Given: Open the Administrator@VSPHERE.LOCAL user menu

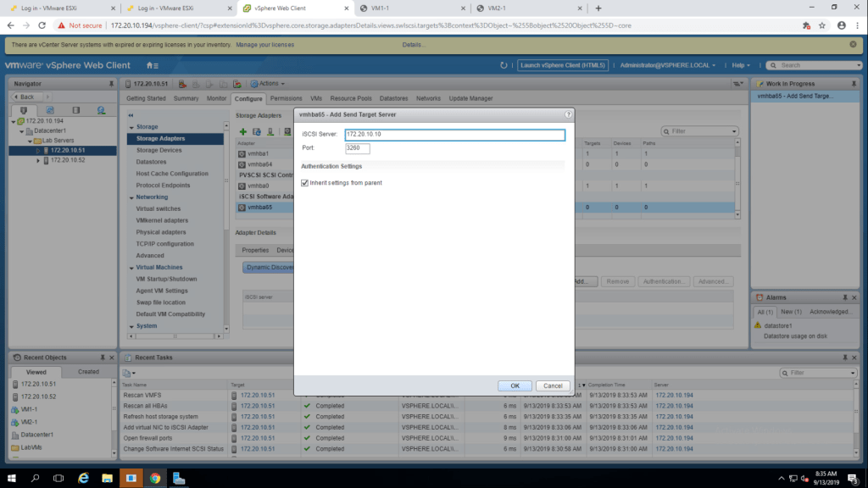Looking at the screenshot, I should (667, 65).
